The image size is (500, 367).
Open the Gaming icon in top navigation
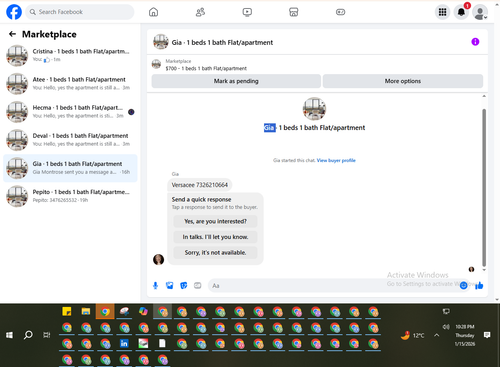pos(340,12)
